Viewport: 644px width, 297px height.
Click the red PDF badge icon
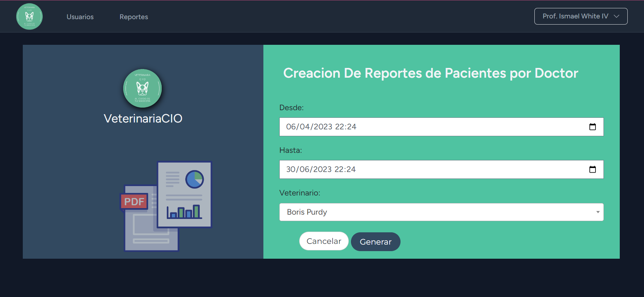pos(134,202)
